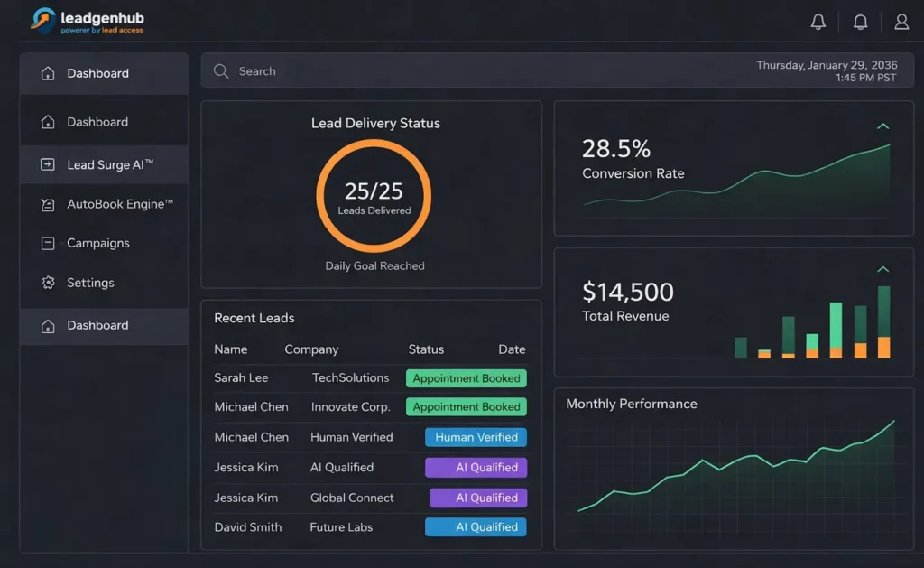Click the bell icon beside the profile icon
The height and width of the screenshot is (568, 924).
[860, 22]
